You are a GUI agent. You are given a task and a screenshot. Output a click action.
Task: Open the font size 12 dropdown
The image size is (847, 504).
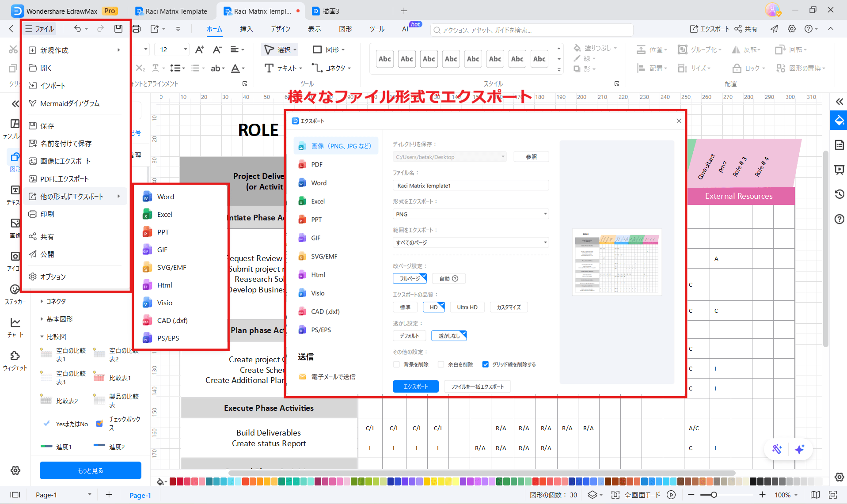pos(185,49)
